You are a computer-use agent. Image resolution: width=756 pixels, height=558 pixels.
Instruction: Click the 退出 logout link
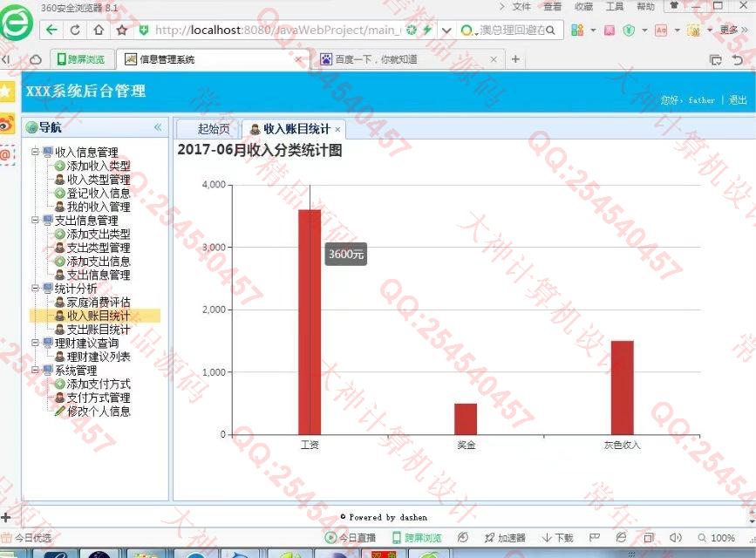(738, 100)
